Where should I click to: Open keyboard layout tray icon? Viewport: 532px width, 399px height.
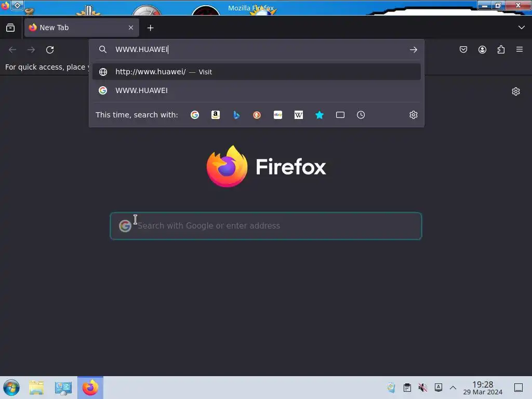tap(438, 387)
